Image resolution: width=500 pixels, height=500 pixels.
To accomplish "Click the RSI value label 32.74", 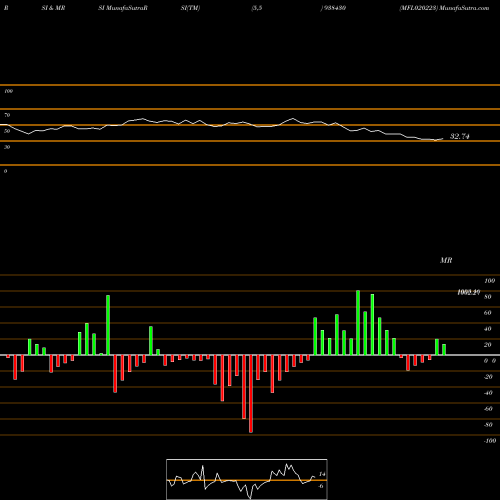I will [460, 136].
